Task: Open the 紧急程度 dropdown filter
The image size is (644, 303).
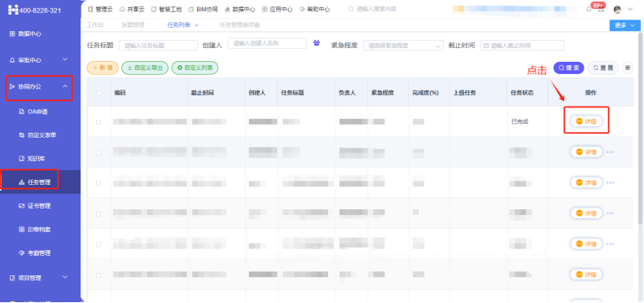Action: 403,46
